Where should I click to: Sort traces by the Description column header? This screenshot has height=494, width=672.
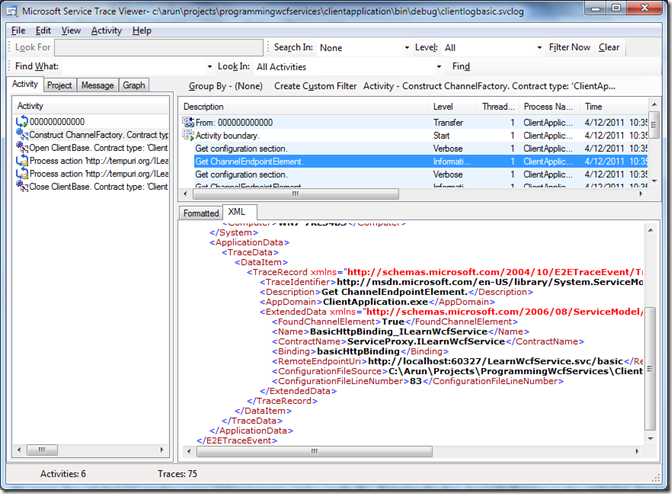(304, 107)
